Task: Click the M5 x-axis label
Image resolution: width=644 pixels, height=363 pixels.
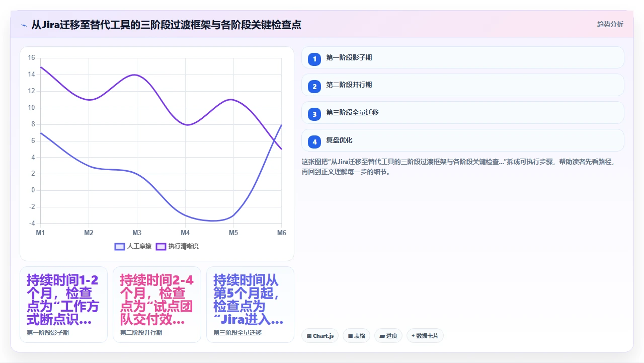Action: [x=233, y=233]
